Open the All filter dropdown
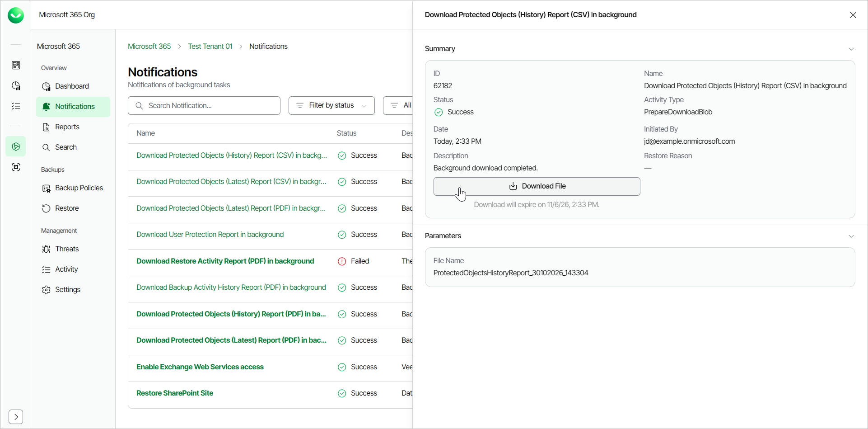This screenshot has height=429, width=868. point(398,105)
